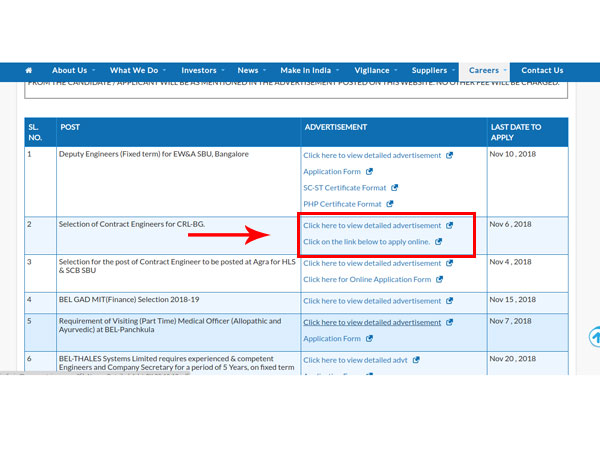This screenshot has height=450, width=600.
Task: Click external icon beside SC-ST Certificate Format
Action: tap(395, 188)
